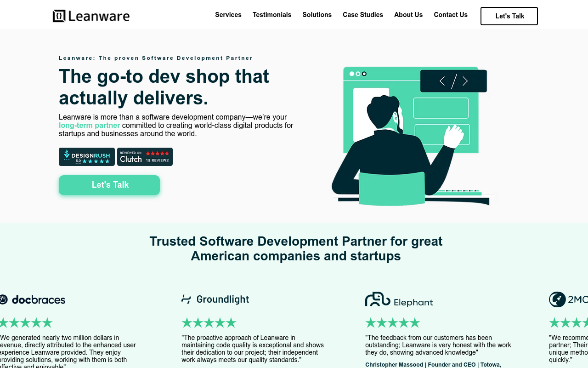Screen dimensions: 588x368
Task: Open the DesignRush rating badge
Action: pyautogui.click(x=87, y=157)
